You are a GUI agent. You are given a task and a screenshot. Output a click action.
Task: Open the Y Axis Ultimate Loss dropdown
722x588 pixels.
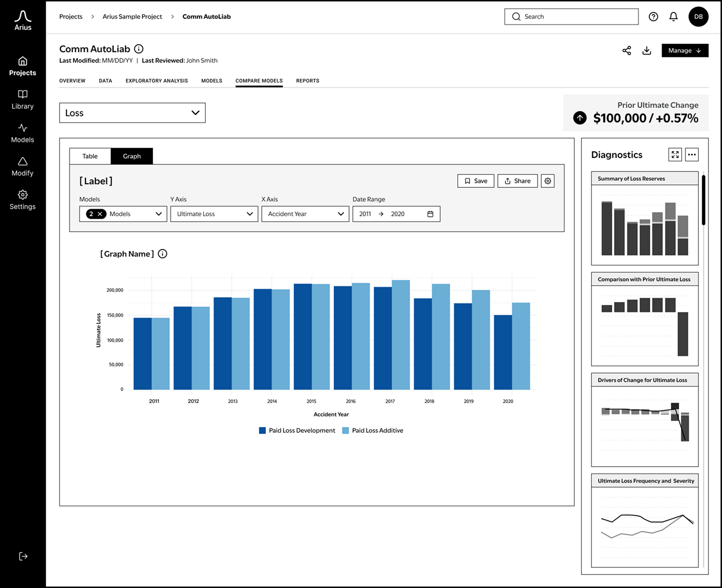coord(214,214)
